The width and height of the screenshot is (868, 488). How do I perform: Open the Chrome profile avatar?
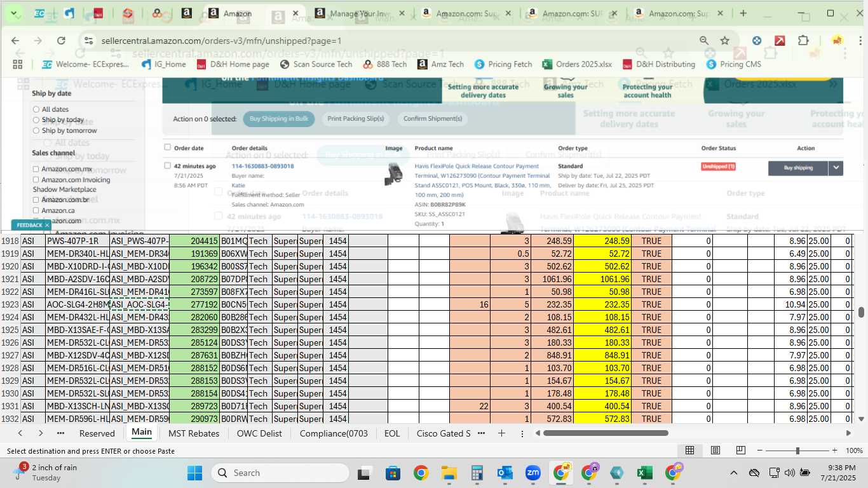(x=837, y=41)
